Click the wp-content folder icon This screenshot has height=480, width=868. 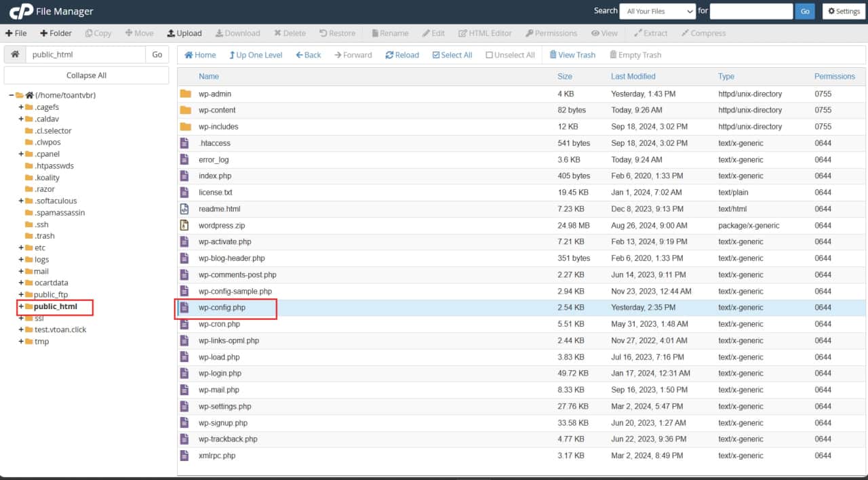tap(185, 110)
